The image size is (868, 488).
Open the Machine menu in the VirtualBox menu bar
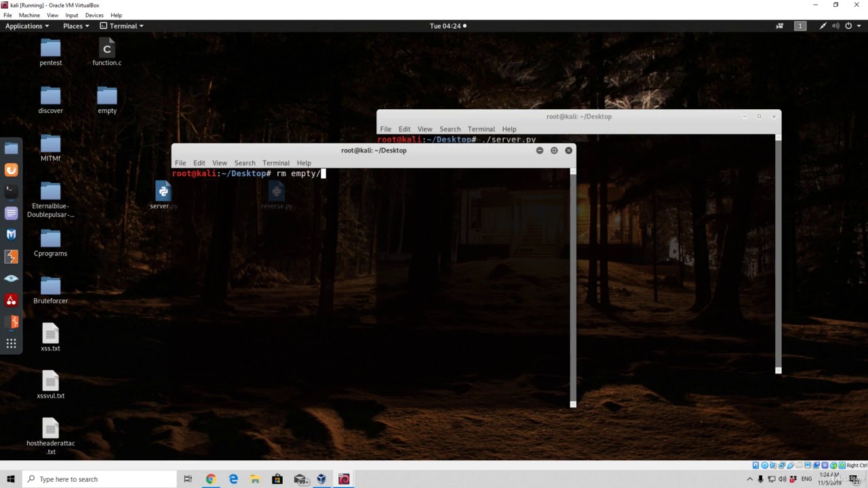[29, 15]
